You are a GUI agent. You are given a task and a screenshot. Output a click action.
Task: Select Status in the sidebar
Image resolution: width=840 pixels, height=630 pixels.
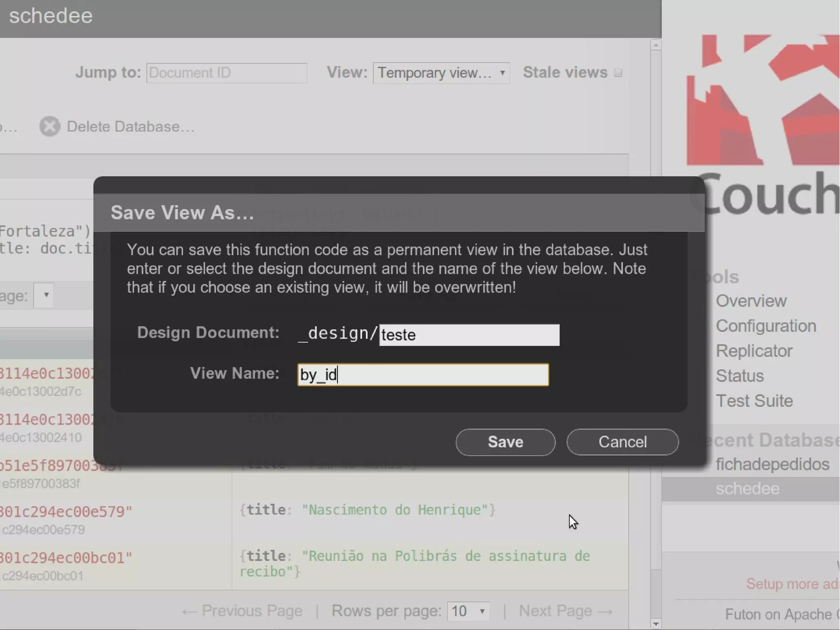tap(740, 376)
